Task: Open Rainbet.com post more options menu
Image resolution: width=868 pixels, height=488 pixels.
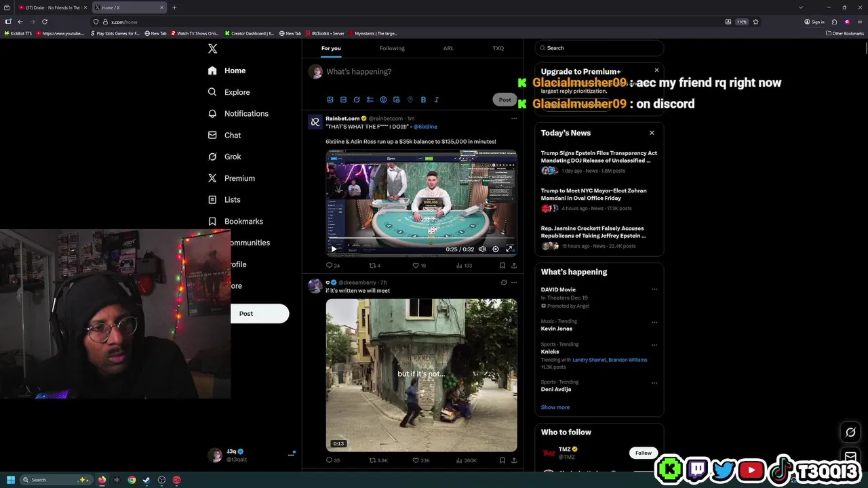Action: (514, 119)
